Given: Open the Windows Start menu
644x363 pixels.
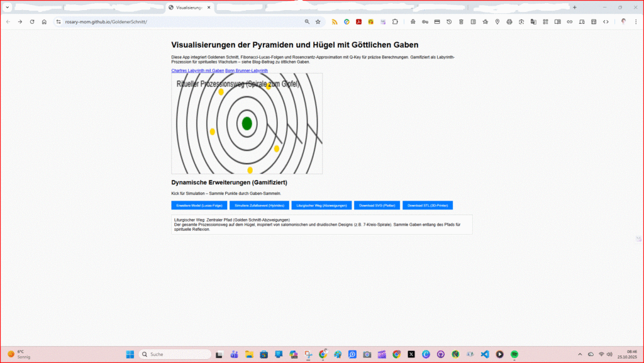Looking at the screenshot, I should point(129,354).
